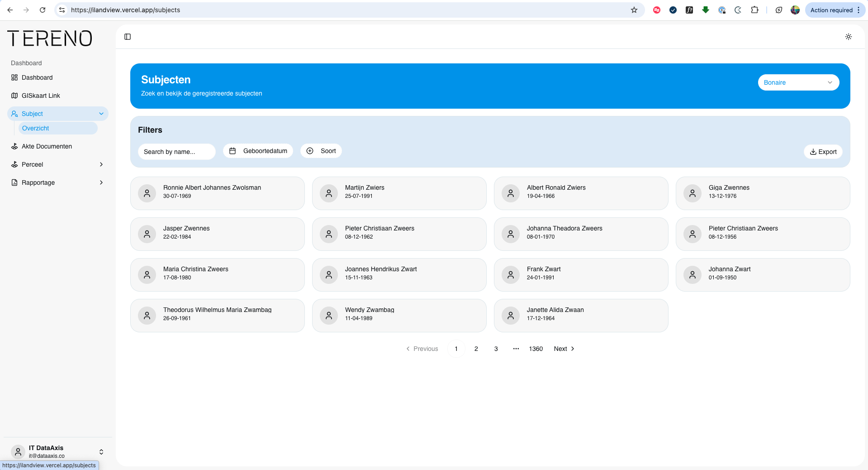Open Johanna Zwart subject card
The width and height of the screenshot is (868, 470).
[763, 275]
